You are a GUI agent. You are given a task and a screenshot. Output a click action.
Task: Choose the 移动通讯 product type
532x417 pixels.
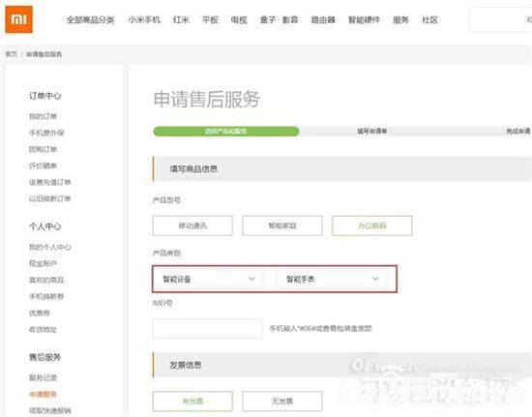point(192,225)
